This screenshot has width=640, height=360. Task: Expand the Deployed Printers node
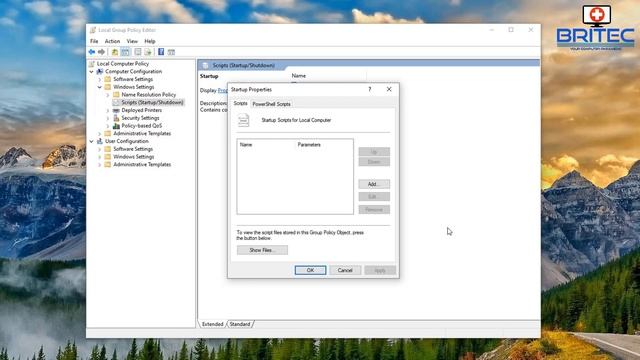click(x=108, y=110)
